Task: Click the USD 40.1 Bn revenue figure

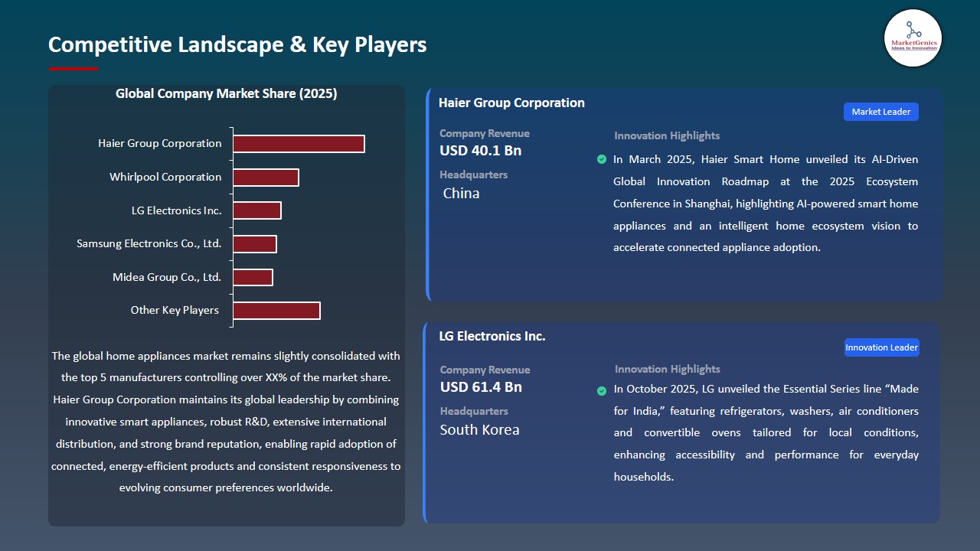Action: 480,151
